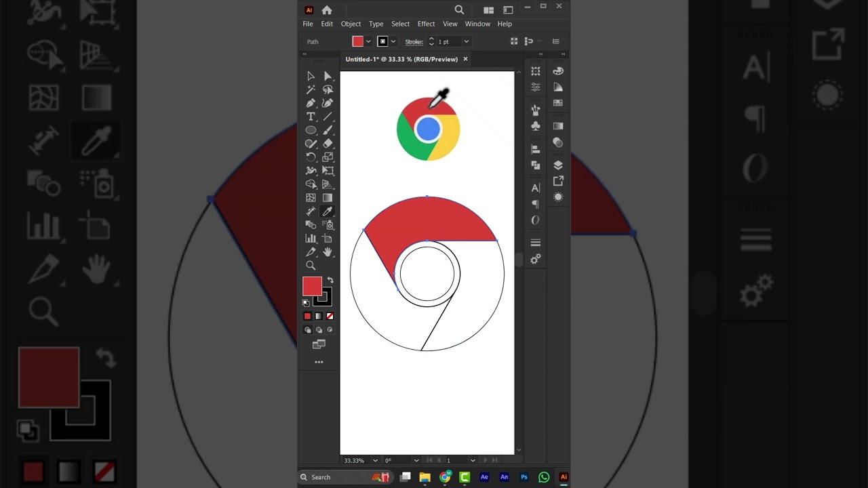Expand the control bar stroke color dropdown
The height and width of the screenshot is (488, 868).
tap(393, 42)
